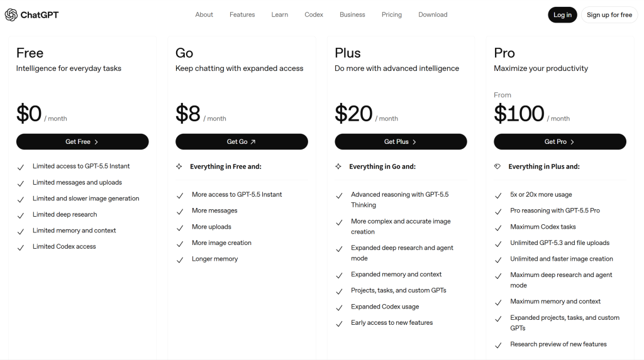Click the ChatGPT logo icon
This screenshot has height=360, width=644.
[x=11, y=15]
